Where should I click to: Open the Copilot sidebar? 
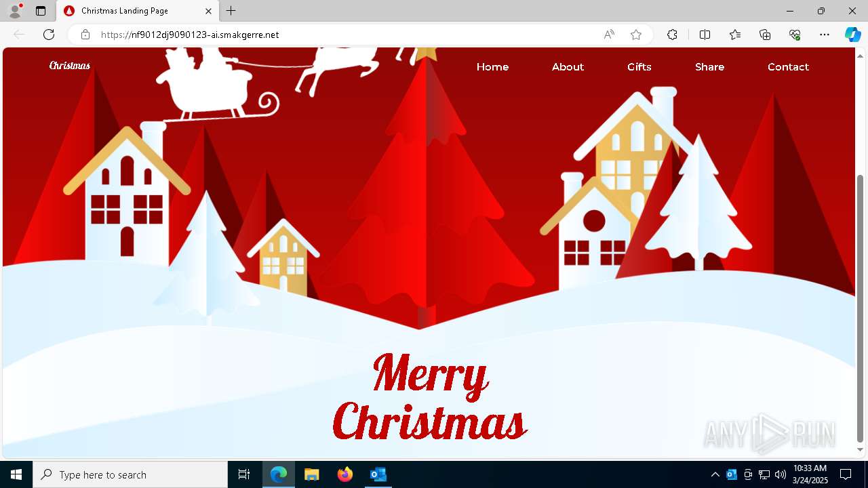[852, 35]
